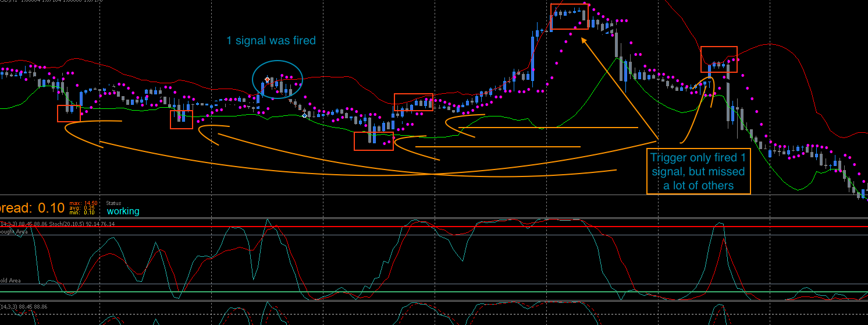Click the cyan "working" status text
This screenshot has height=325, width=868.
click(x=123, y=211)
